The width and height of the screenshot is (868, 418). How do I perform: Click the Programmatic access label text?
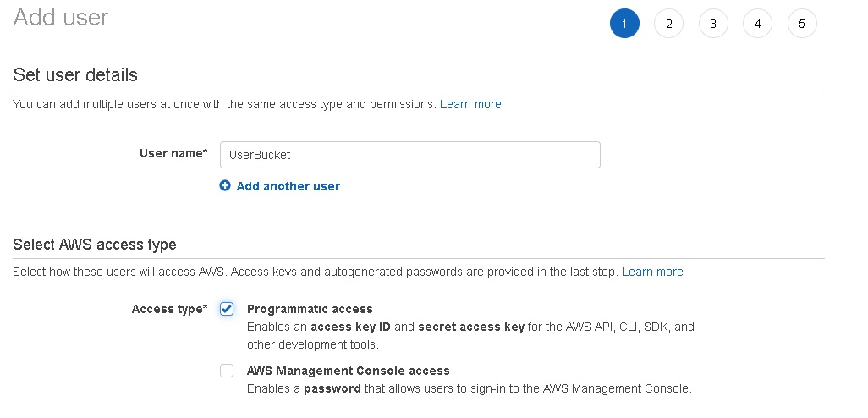(310, 309)
